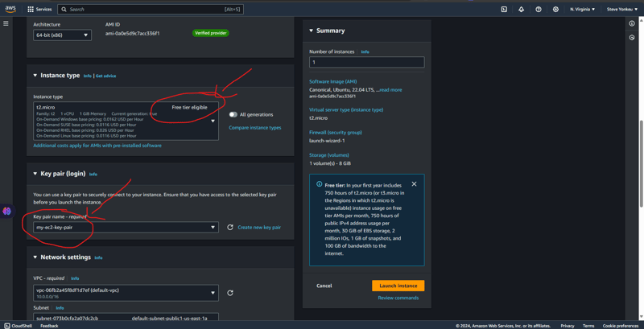The image size is (644, 329).
Task: Open the my-ec2-key-pair dropdown
Action: point(126,228)
